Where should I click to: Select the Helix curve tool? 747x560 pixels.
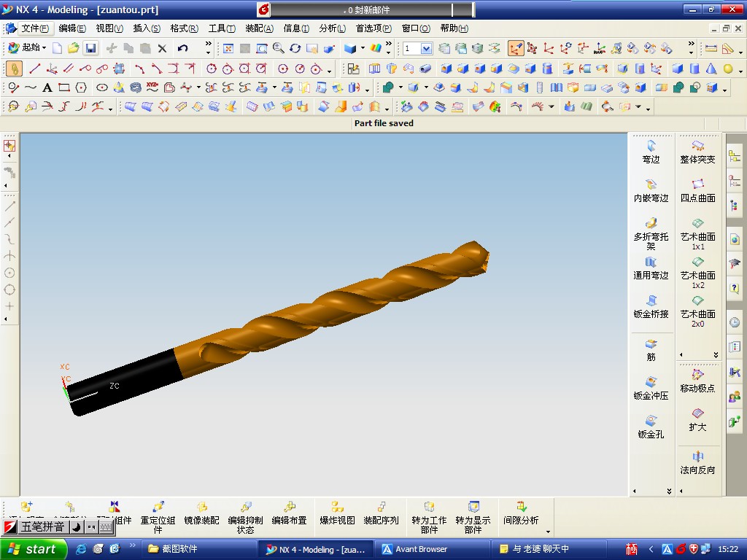click(136, 87)
